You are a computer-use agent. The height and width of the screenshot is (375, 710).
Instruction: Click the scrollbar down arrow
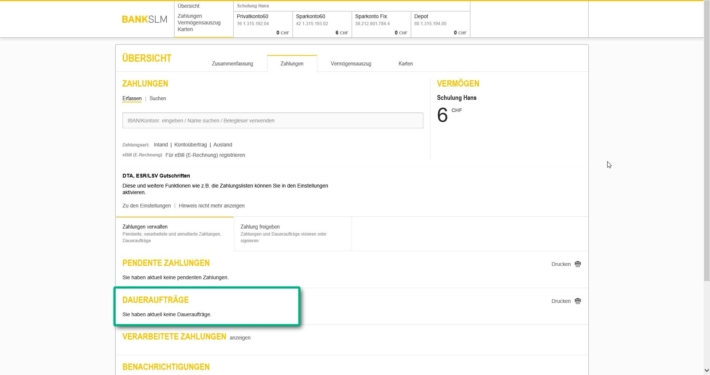tap(706, 371)
